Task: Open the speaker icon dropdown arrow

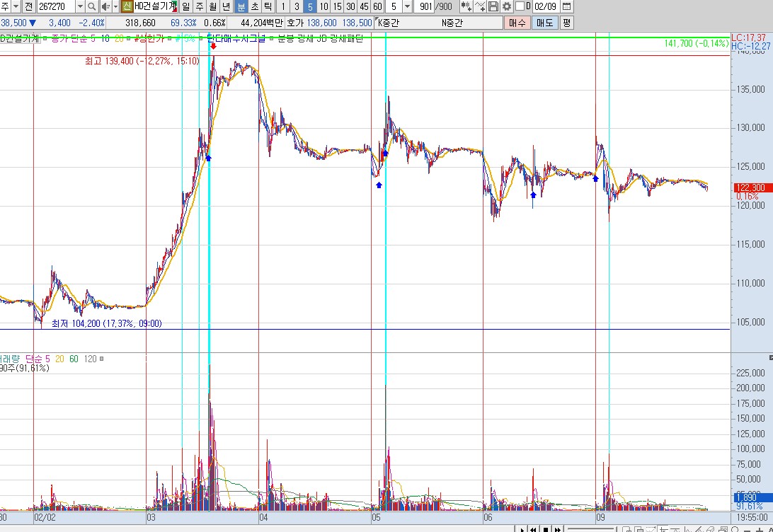Action: point(116,6)
